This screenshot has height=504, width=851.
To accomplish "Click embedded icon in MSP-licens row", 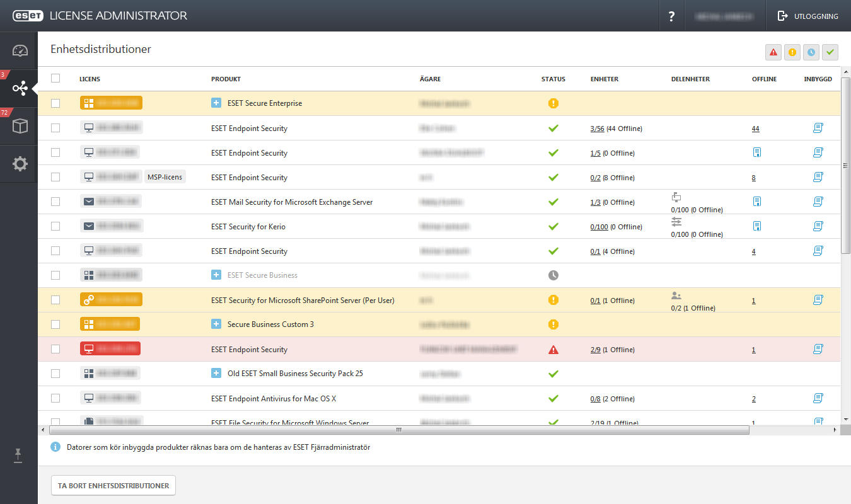I will (x=818, y=177).
